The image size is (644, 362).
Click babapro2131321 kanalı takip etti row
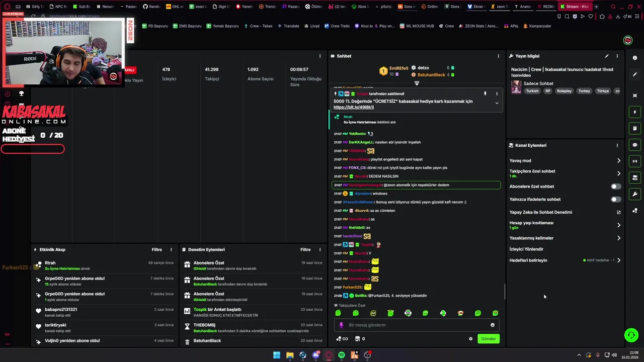104,312
